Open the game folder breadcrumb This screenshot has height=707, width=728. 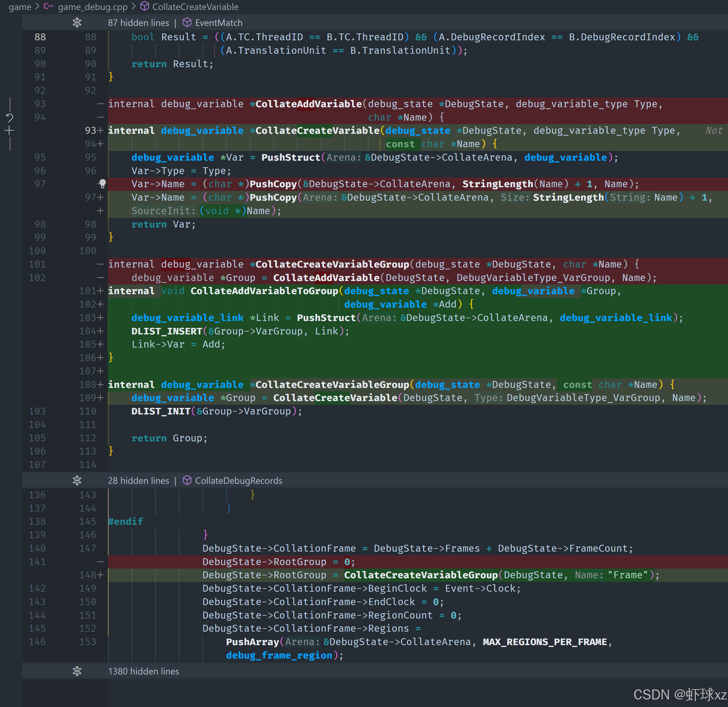click(x=20, y=7)
